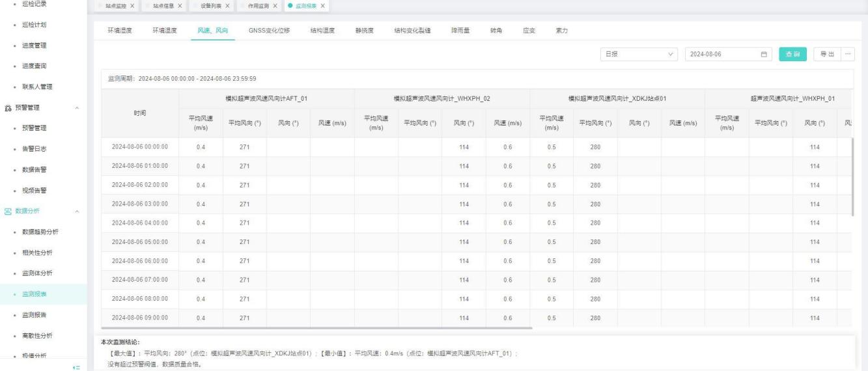Click the 2024-08-06 date input field
868x371 pixels.
[720, 55]
